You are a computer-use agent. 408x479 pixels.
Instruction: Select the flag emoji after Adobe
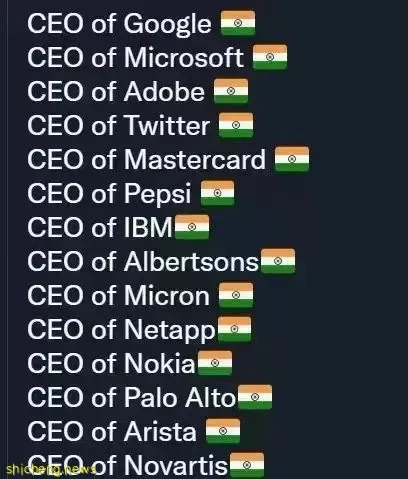(x=231, y=91)
